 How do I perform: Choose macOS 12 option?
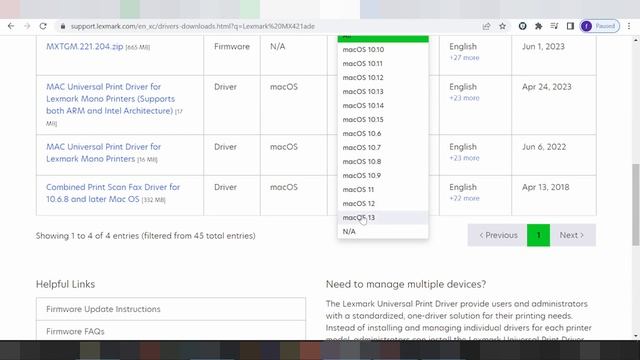point(383,203)
